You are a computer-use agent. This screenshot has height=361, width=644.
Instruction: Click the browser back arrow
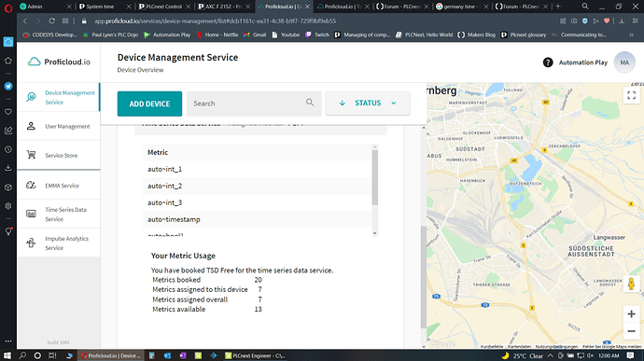point(25,21)
